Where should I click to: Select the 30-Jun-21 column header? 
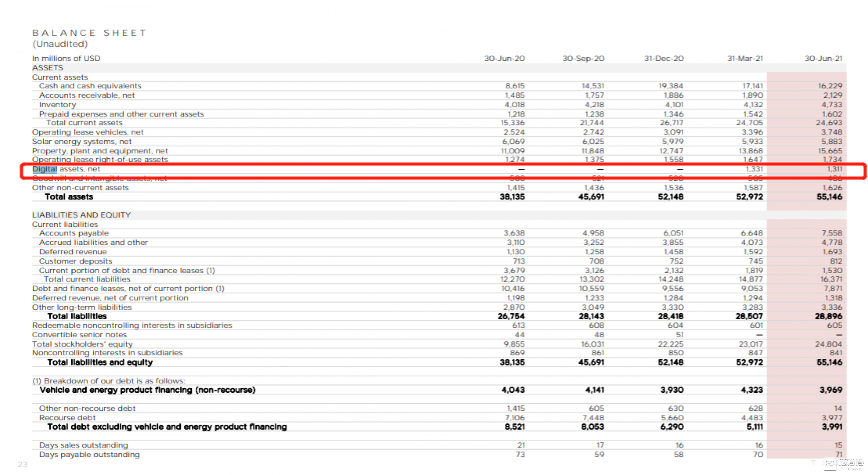(x=823, y=58)
